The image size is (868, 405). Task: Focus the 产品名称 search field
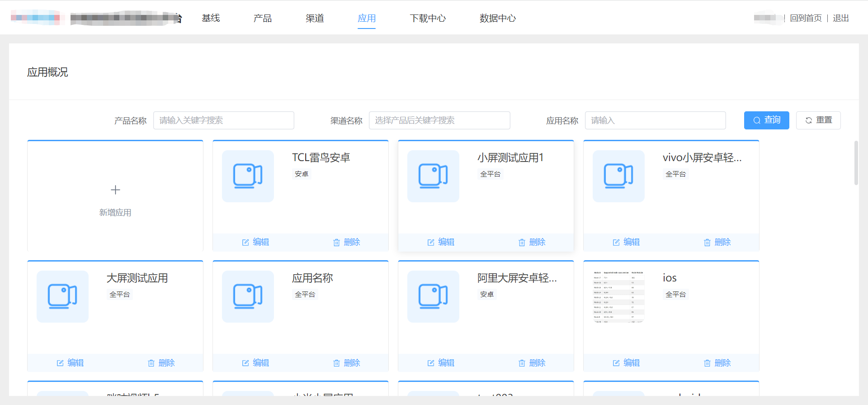click(x=224, y=120)
